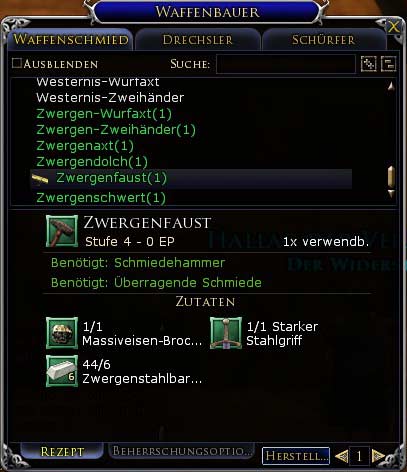This screenshot has width=407, height=472.
Task: Select the Zwergenschwert(1) recipe
Action: click(x=101, y=198)
